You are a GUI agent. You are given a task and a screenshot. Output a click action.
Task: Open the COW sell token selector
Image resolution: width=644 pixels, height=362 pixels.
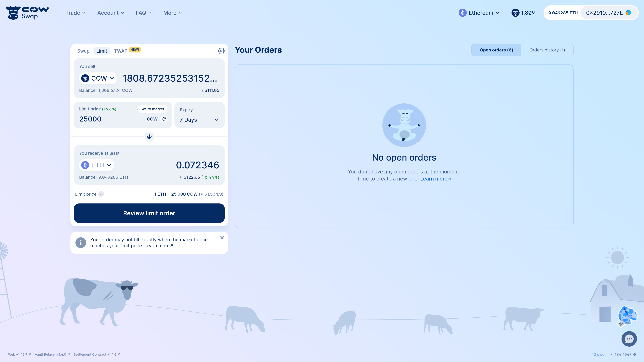[x=98, y=78]
